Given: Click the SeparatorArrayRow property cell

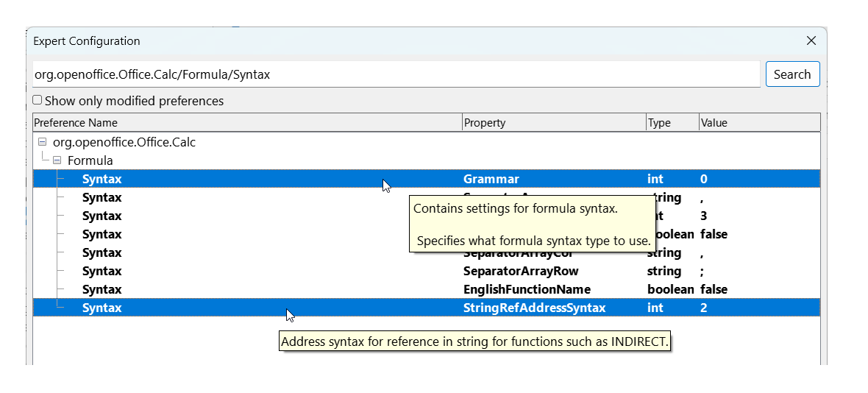Looking at the screenshot, I should click(x=521, y=272).
